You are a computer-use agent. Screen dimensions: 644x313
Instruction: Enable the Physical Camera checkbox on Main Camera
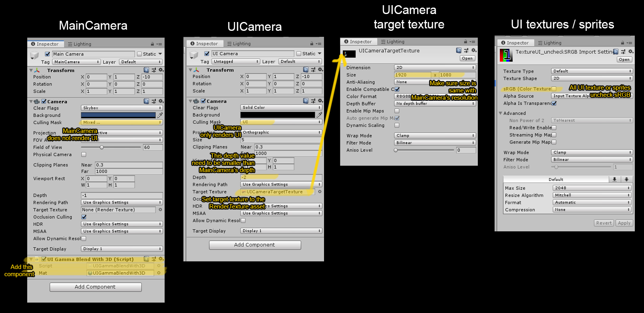click(x=84, y=154)
